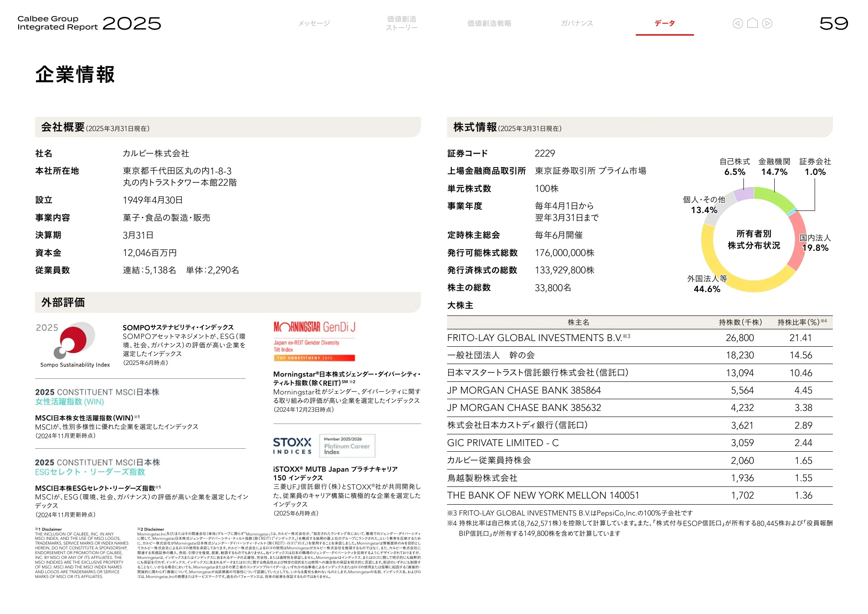The width and height of the screenshot is (868, 614).
Task: Click FRITO-LAY GLOBAL INVESTMENTS B.V. row name
Action: [x=539, y=338]
